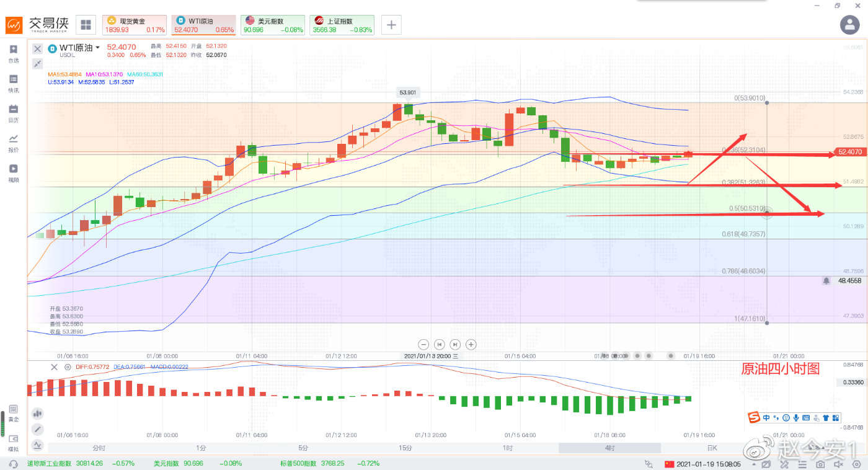
Task: Select the 4时 timeframe
Action: pyautogui.click(x=609, y=448)
